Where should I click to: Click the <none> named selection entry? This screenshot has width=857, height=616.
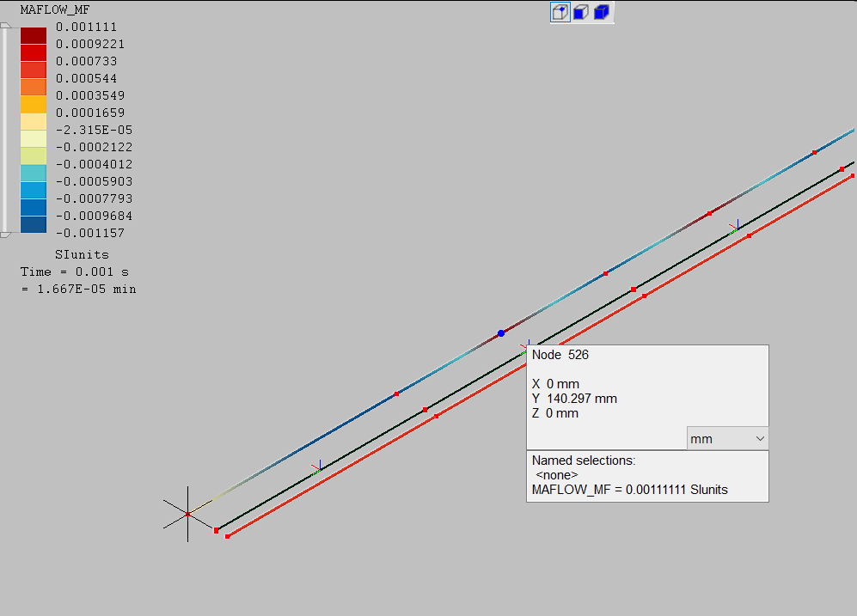[557, 475]
